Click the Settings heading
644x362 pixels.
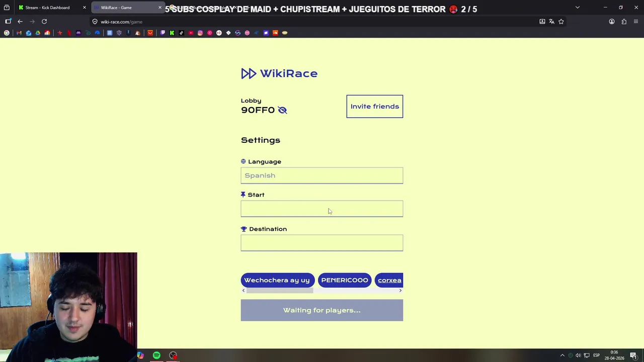pyautogui.click(x=261, y=140)
